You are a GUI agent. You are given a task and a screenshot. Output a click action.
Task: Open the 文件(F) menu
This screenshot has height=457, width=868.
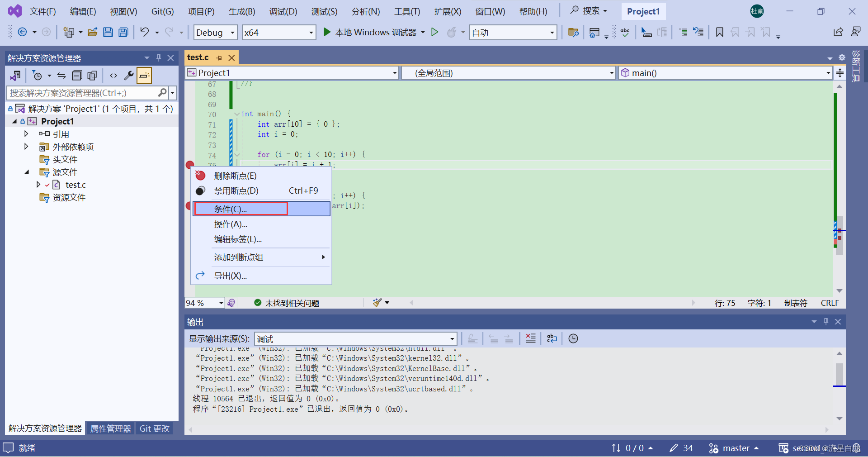(x=43, y=11)
